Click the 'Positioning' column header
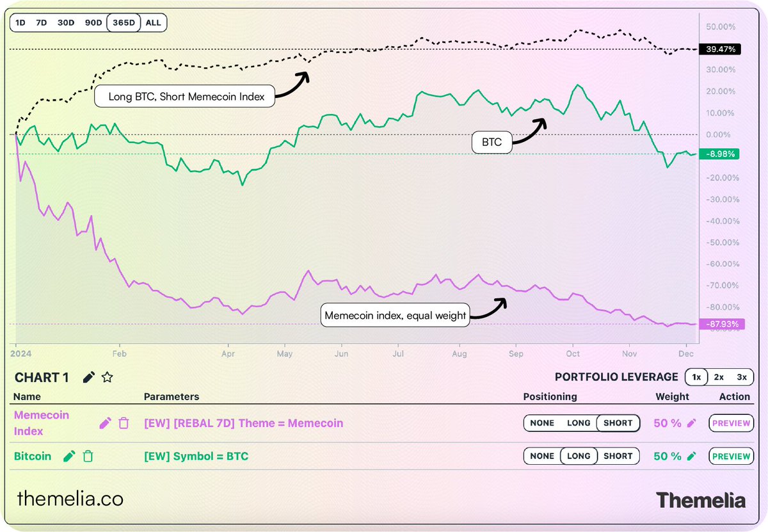 tap(550, 396)
